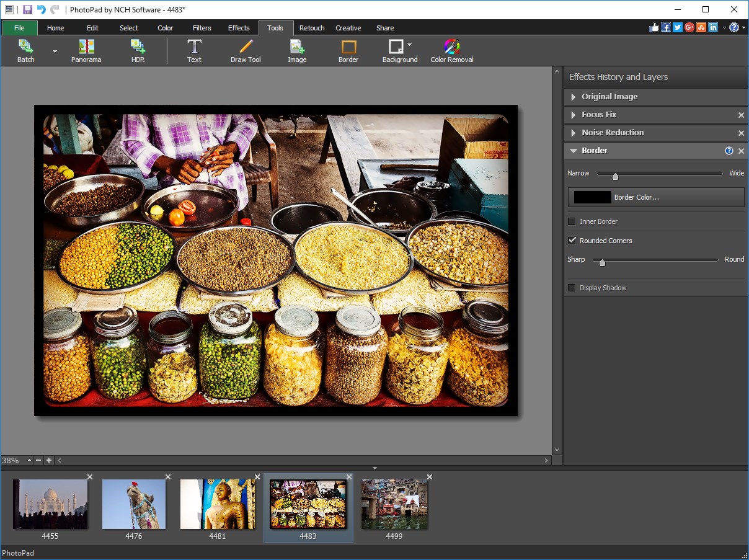Zoom in using the plus button
Viewport: 749px width, 560px height.
point(49,460)
